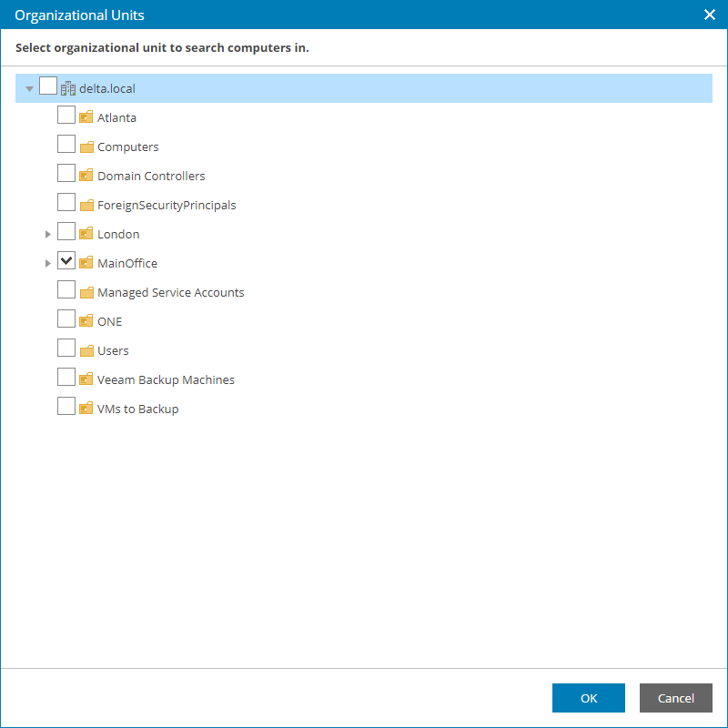Select the Managed Service Accounts row
The width and height of the screenshot is (728, 728).
[x=170, y=291]
